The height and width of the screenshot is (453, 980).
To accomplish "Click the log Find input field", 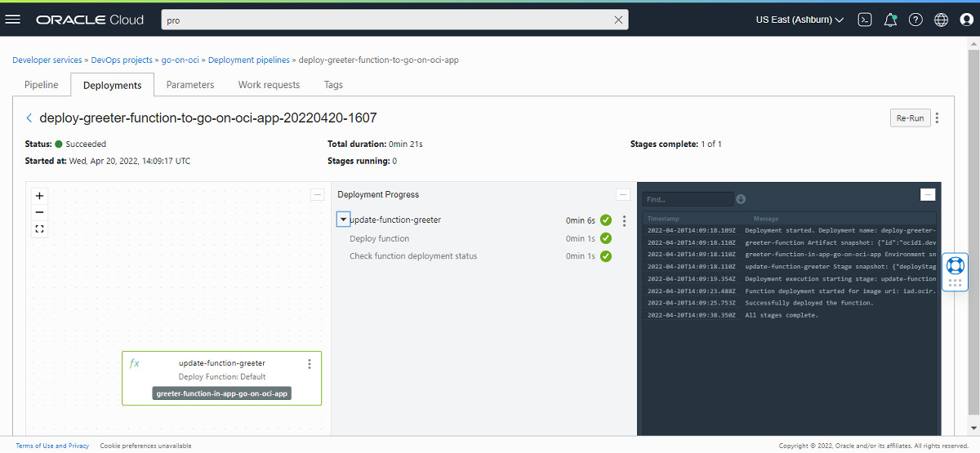I will tap(688, 199).
